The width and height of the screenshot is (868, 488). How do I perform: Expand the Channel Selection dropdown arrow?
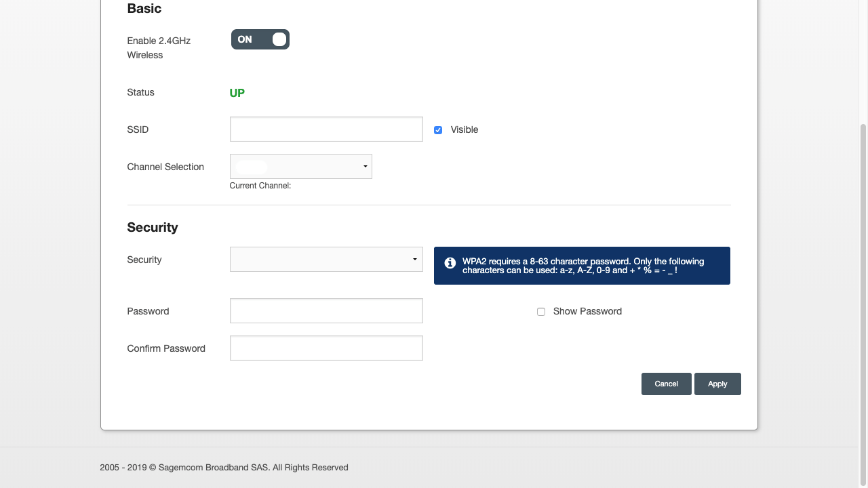click(364, 166)
